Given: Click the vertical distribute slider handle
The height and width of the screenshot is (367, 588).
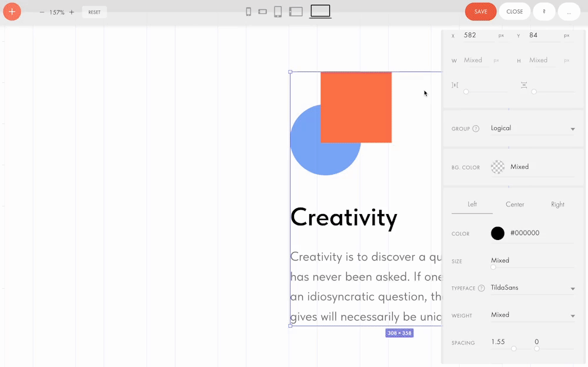Looking at the screenshot, I should [534, 92].
